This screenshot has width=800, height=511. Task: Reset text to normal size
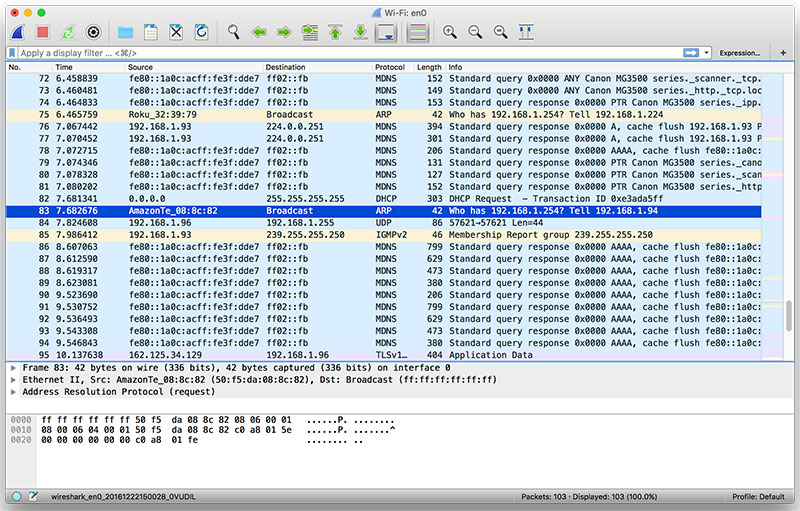click(x=501, y=33)
